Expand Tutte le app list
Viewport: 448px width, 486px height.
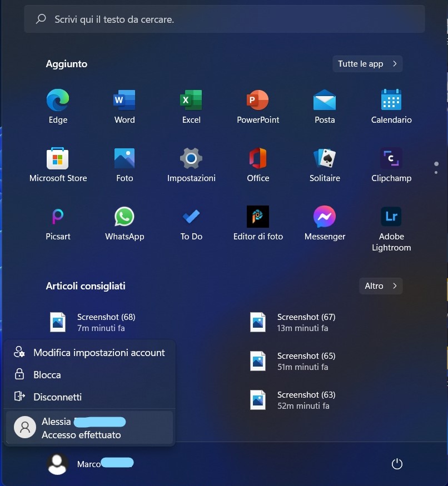(367, 64)
